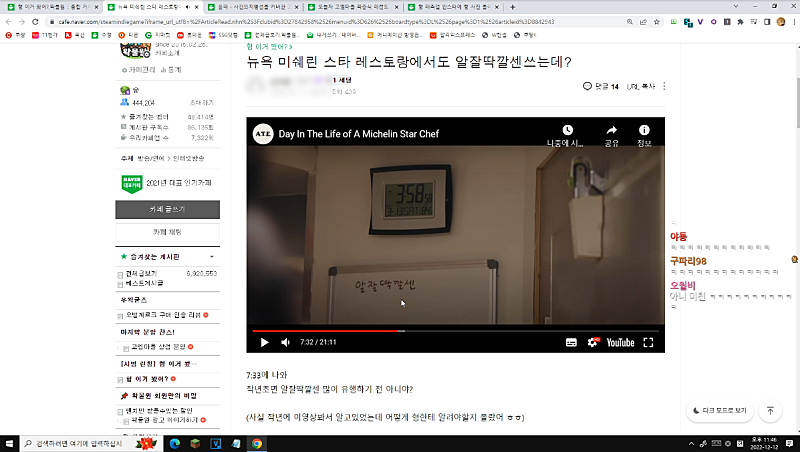Seek on the red video progress bar
This screenshot has height=452, width=800.
324,331
